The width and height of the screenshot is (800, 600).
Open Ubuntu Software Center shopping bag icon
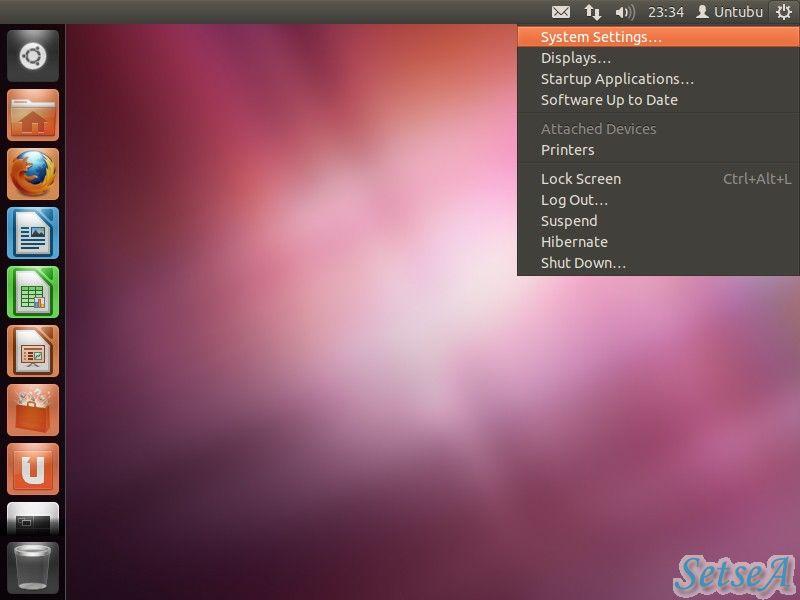coord(33,410)
